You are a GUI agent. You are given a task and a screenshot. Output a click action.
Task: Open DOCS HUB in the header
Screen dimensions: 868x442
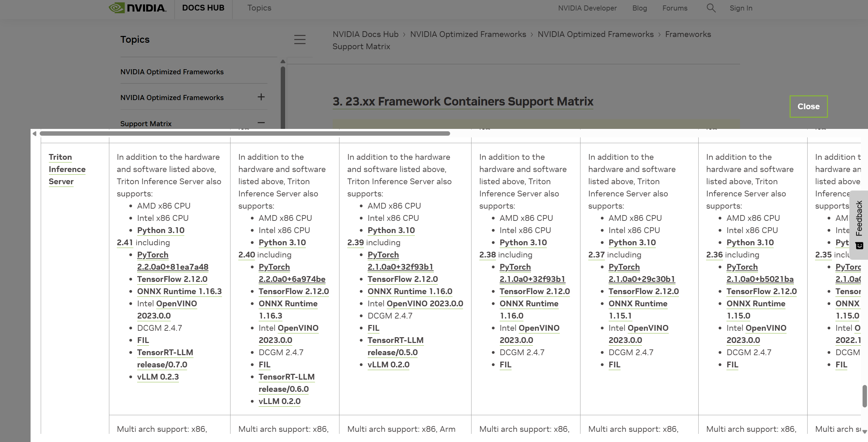click(203, 8)
